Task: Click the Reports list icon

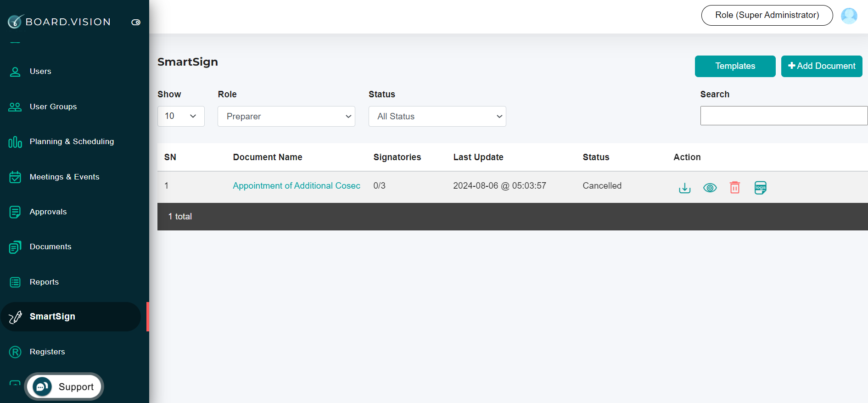Action: point(15,282)
